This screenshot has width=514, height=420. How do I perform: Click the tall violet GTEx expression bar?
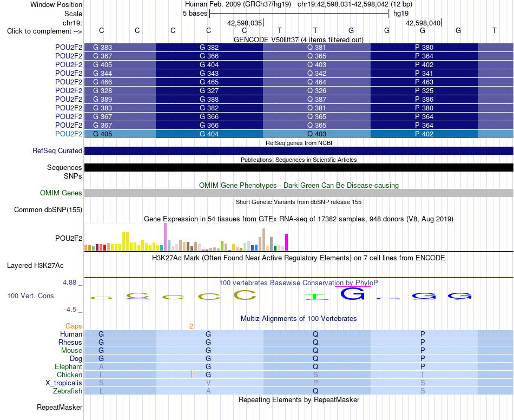click(165, 237)
